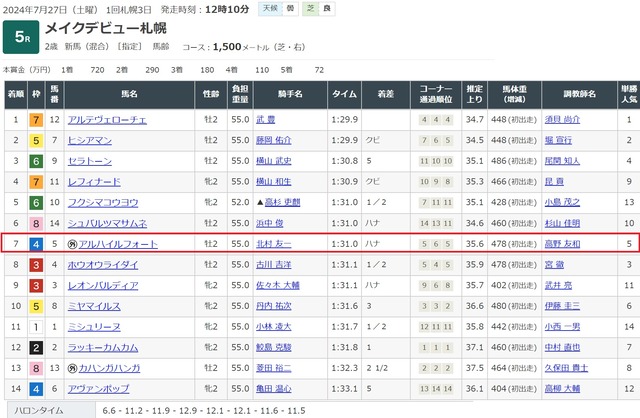Open jockey link 亀田温心
This screenshot has width=640, height=418.
click(x=273, y=389)
